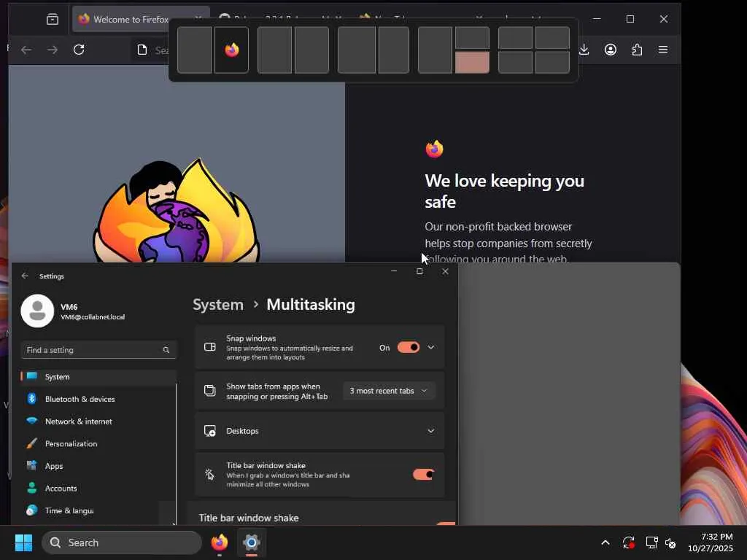
Task: Click the Title bar shake icon
Action: pyautogui.click(x=209, y=474)
